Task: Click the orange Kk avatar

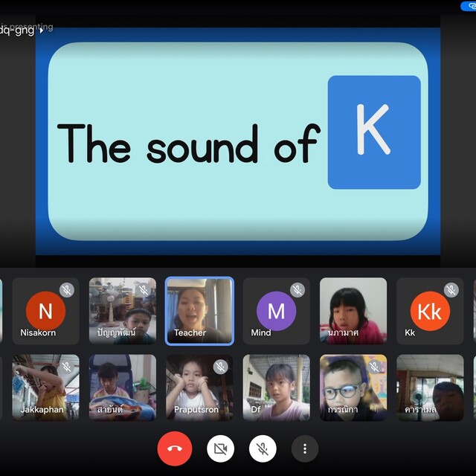Action: coord(430,311)
